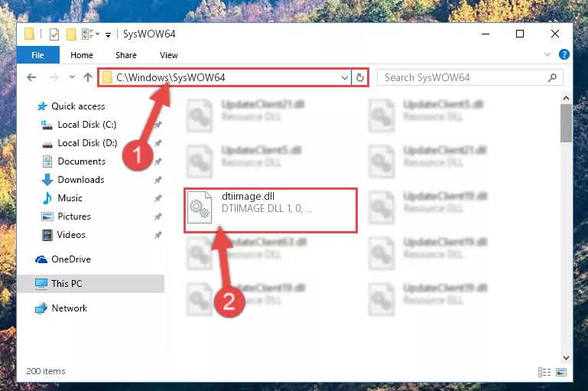Go back using the left arrow button

31,77
